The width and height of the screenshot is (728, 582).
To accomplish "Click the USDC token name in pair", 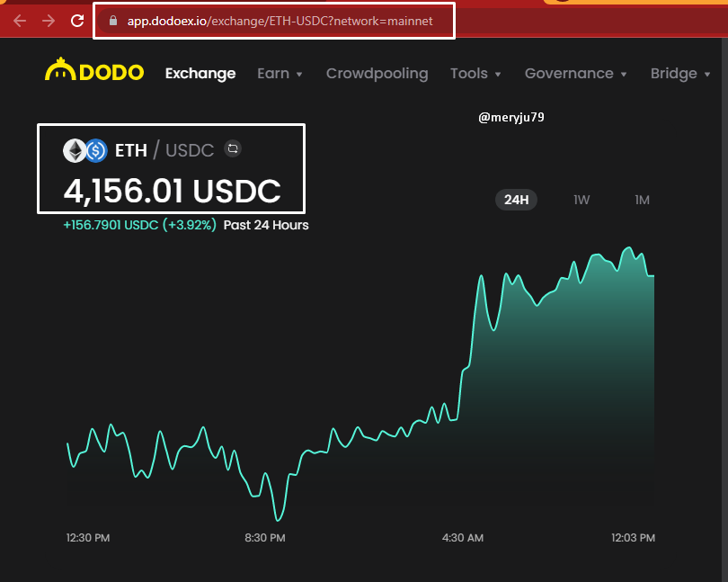I will pos(190,150).
